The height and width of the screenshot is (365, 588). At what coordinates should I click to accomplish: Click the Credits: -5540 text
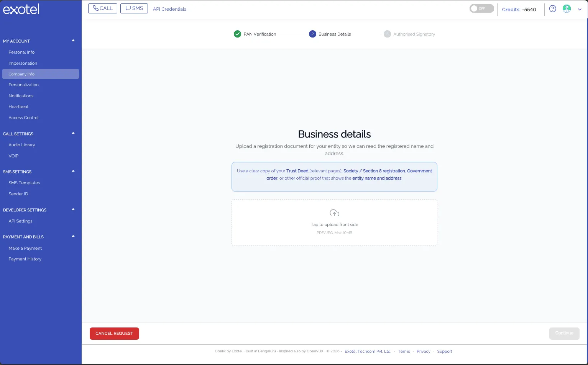[x=519, y=10]
